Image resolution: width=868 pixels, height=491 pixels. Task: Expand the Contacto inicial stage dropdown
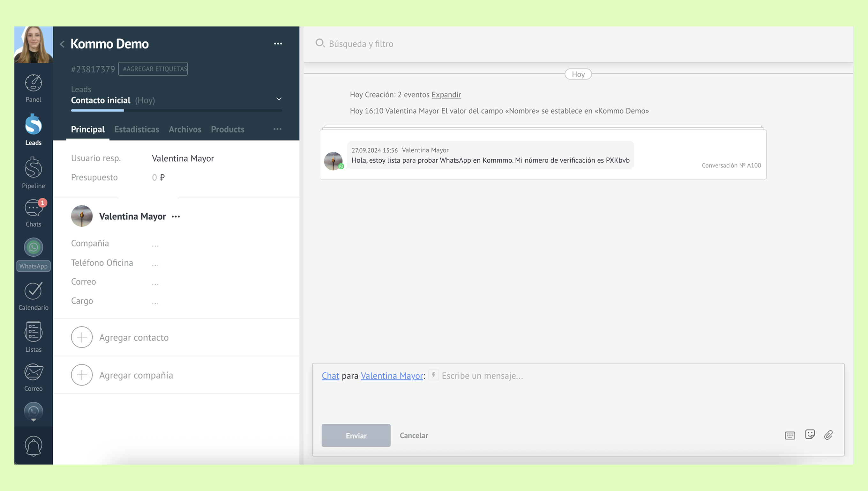click(x=279, y=99)
